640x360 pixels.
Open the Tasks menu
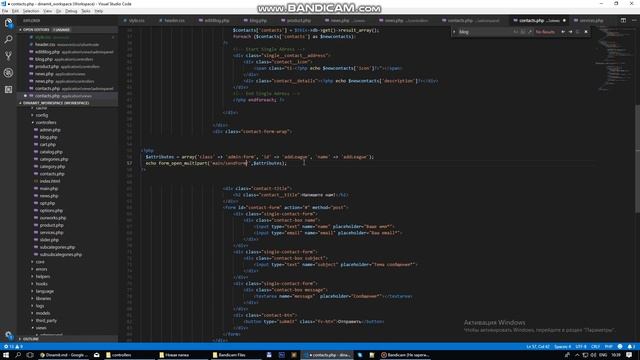[86, 11]
